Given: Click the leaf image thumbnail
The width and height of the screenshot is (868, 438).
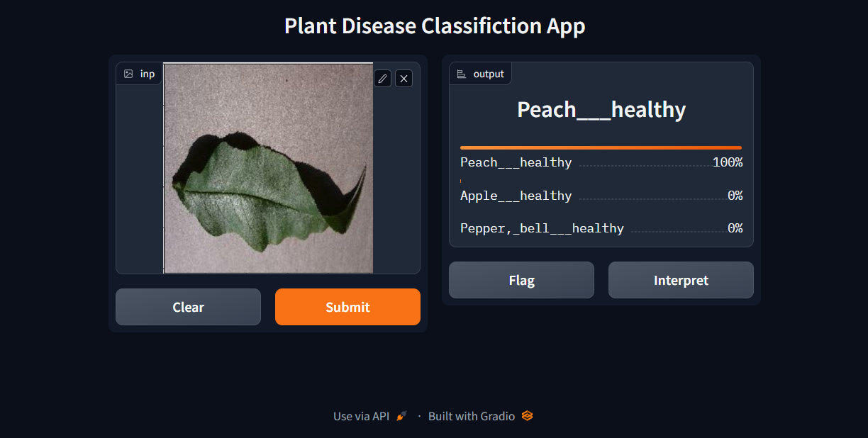Looking at the screenshot, I should click(x=268, y=168).
